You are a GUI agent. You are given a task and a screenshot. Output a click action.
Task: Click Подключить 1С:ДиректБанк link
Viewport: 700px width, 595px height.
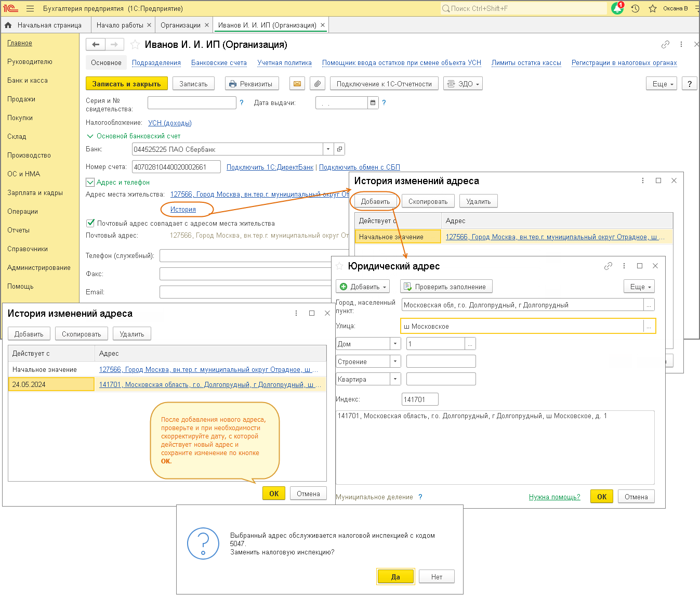[270, 167]
